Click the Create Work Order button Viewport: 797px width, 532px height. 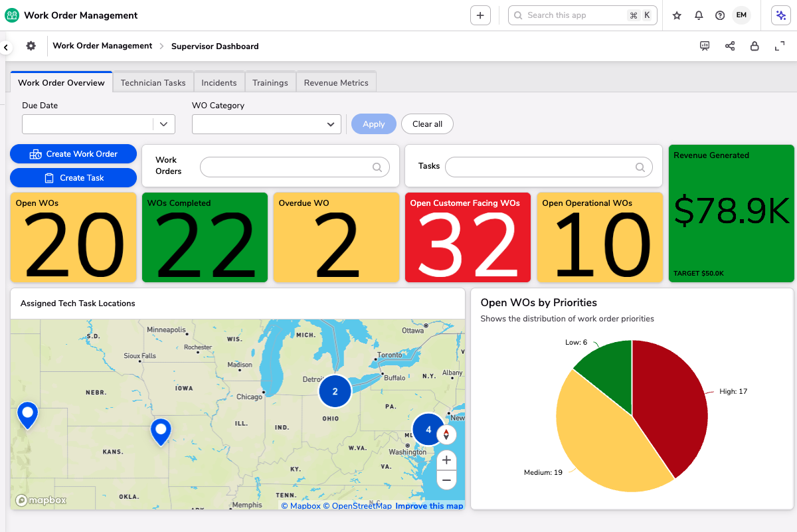(73, 154)
